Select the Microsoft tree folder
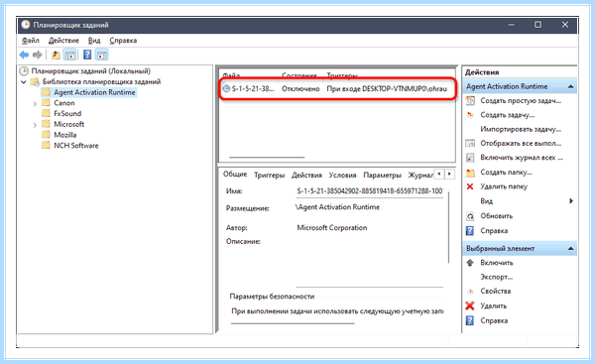The height and width of the screenshot is (364, 595). tap(68, 124)
